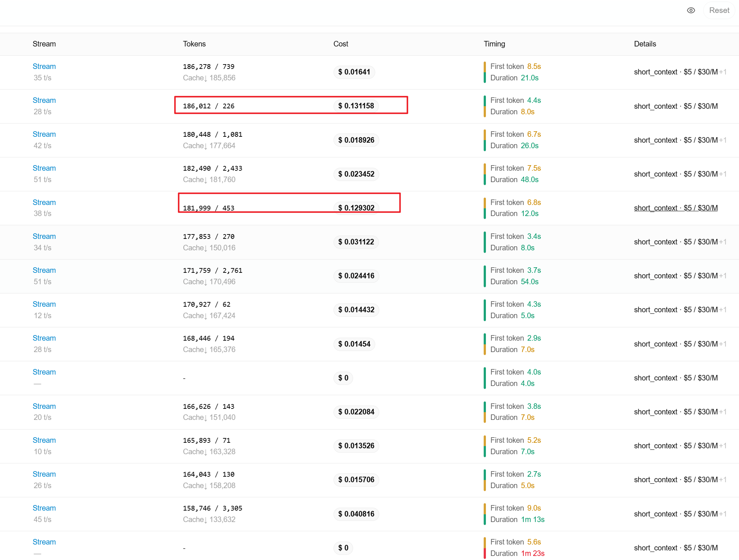Click Cache value 177,664

[209, 146]
